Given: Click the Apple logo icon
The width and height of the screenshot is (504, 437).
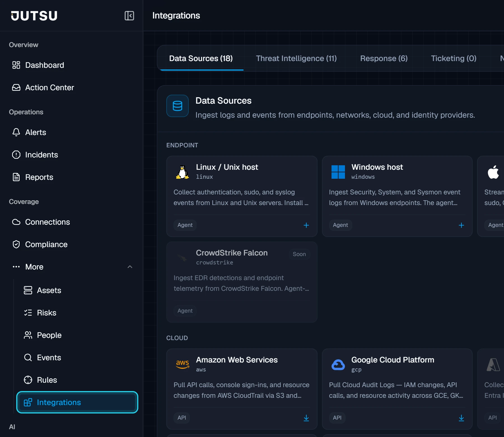Looking at the screenshot, I should (493, 172).
